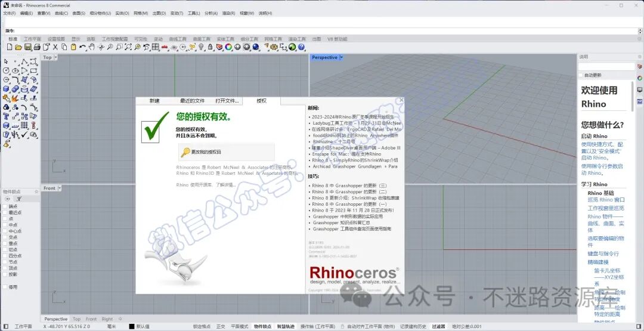The image size is (644, 331).
Task: Switch to the 打开文件... tab
Action: click(x=227, y=101)
